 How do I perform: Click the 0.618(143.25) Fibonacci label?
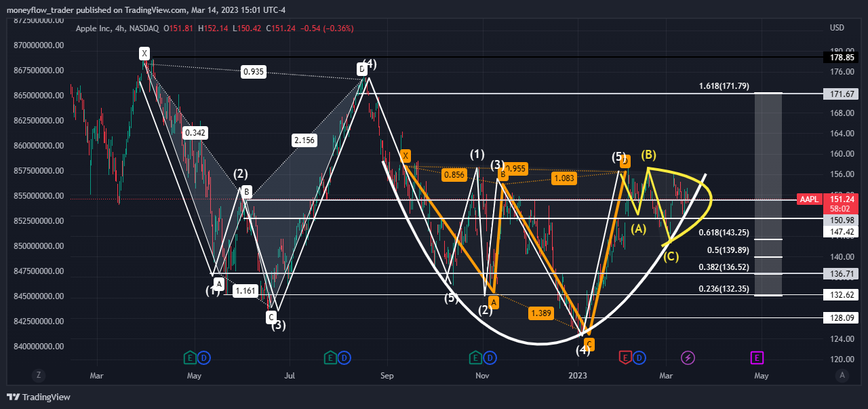tap(724, 233)
